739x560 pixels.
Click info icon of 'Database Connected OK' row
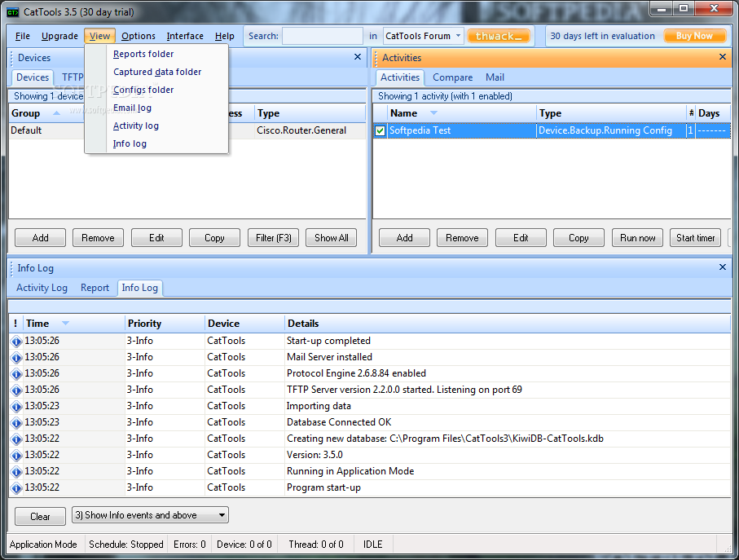[x=16, y=423]
